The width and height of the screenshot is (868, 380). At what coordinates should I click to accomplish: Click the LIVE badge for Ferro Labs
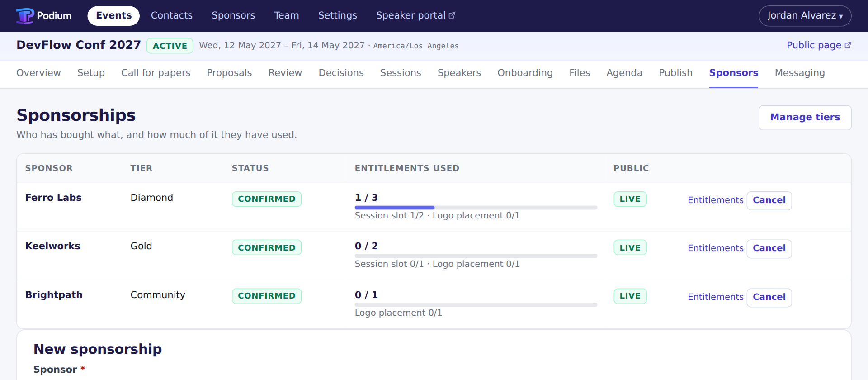tap(630, 199)
